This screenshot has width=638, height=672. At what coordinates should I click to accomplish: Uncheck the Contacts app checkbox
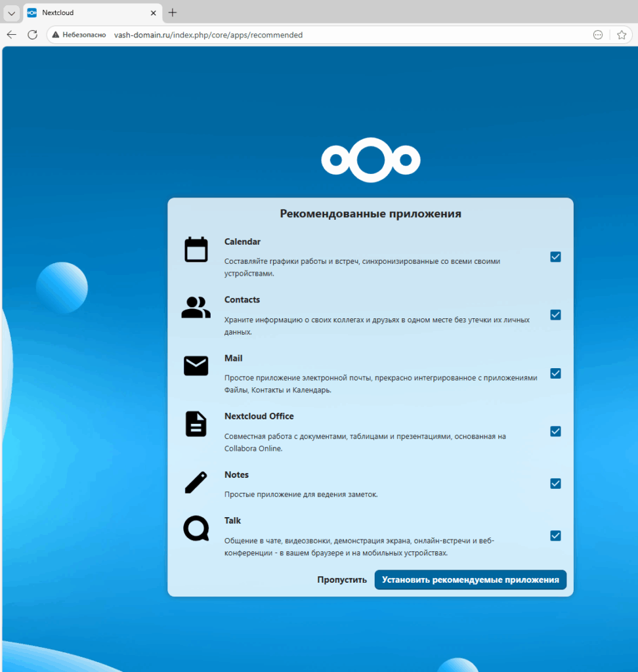556,315
